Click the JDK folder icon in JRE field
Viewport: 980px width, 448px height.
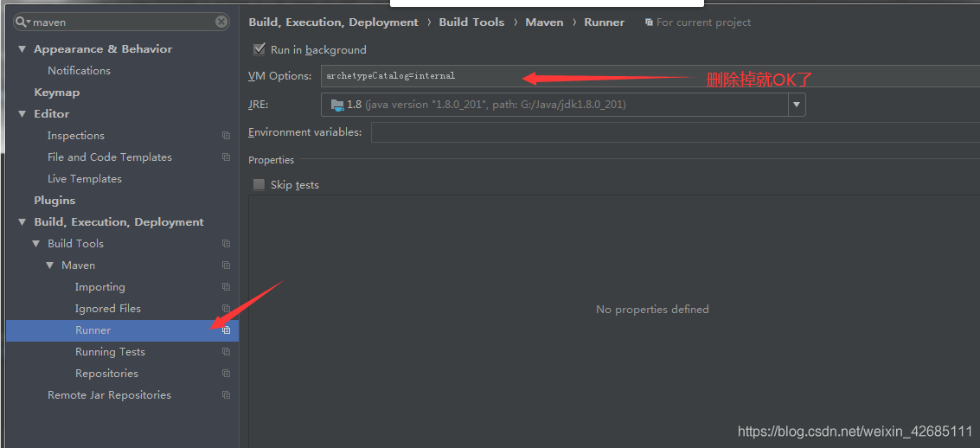pos(337,105)
